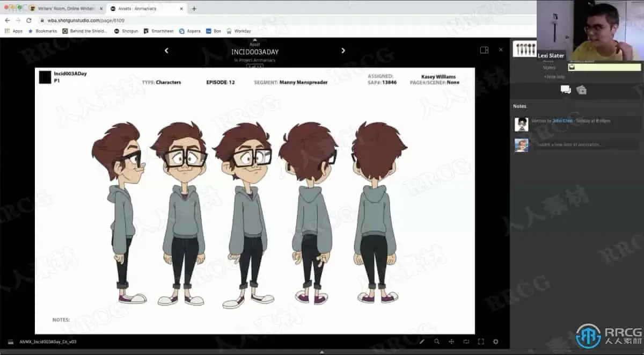Open the Bookmarks folder
The width and height of the screenshot is (644, 355).
click(x=42, y=31)
